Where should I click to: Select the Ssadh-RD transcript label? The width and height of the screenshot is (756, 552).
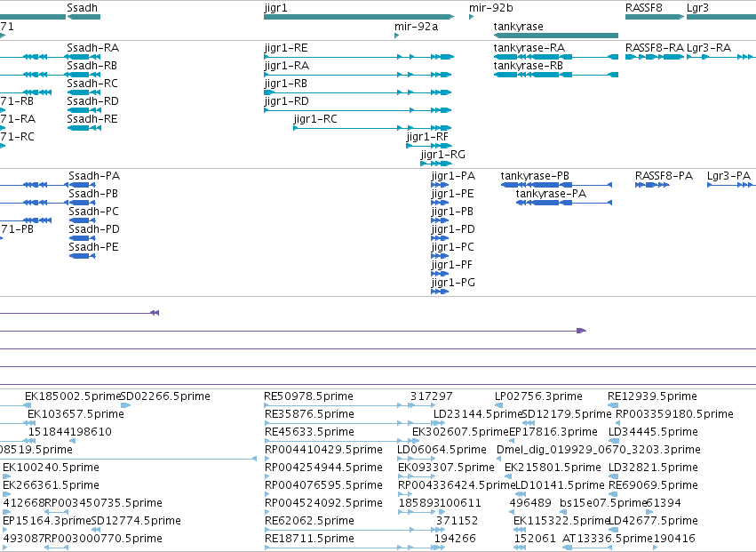pos(92,100)
